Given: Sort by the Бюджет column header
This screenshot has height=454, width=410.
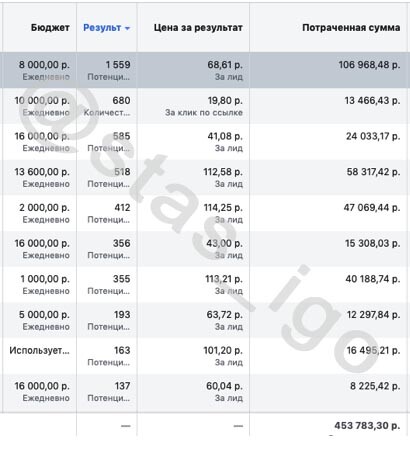Looking at the screenshot, I should [x=50, y=28].
